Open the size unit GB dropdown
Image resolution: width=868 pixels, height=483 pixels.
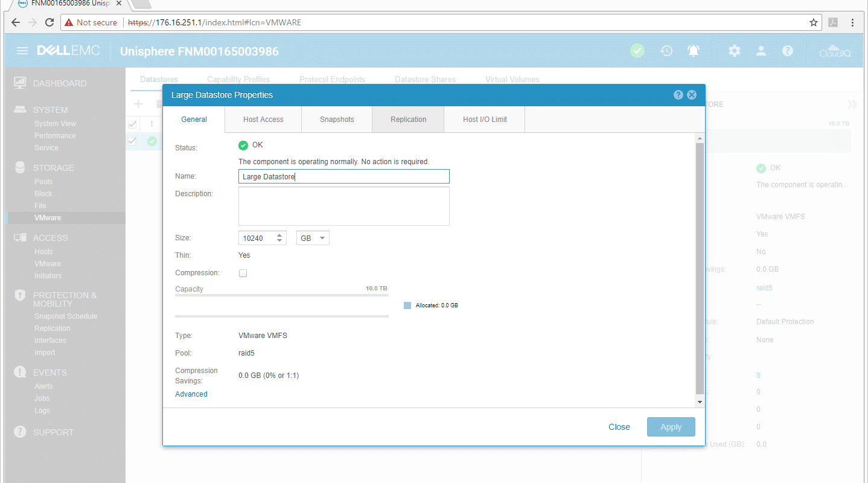[x=313, y=238]
